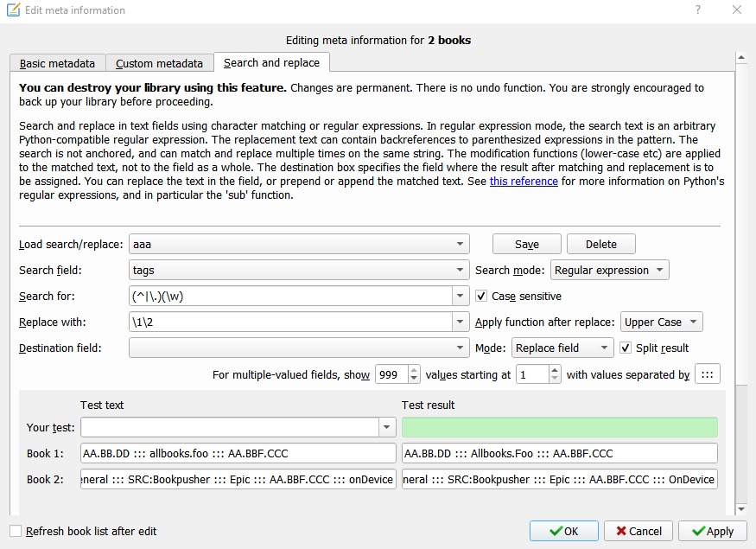Open the Search field tags dropdown
Image resolution: width=756 pixels, height=549 pixels.
click(299, 271)
